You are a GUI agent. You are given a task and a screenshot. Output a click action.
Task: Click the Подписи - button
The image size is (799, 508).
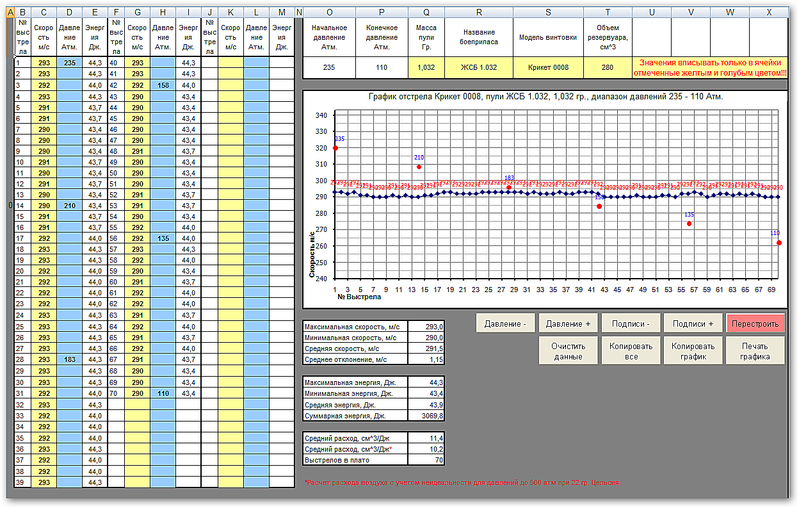click(631, 324)
